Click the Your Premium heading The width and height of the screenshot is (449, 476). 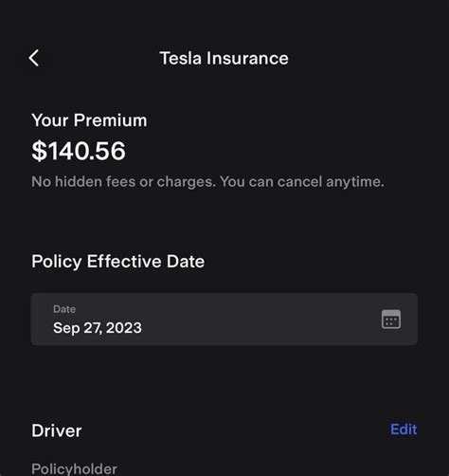point(89,120)
